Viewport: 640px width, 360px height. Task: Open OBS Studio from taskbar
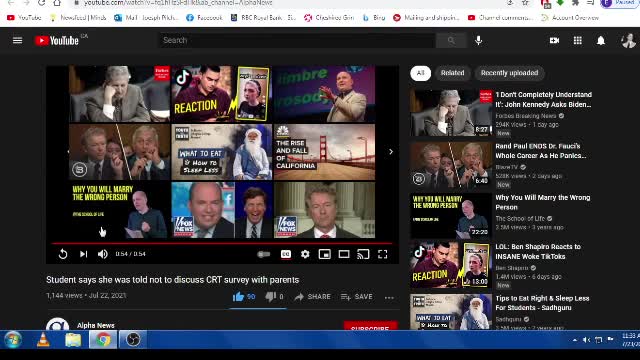[x=133, y=340]
